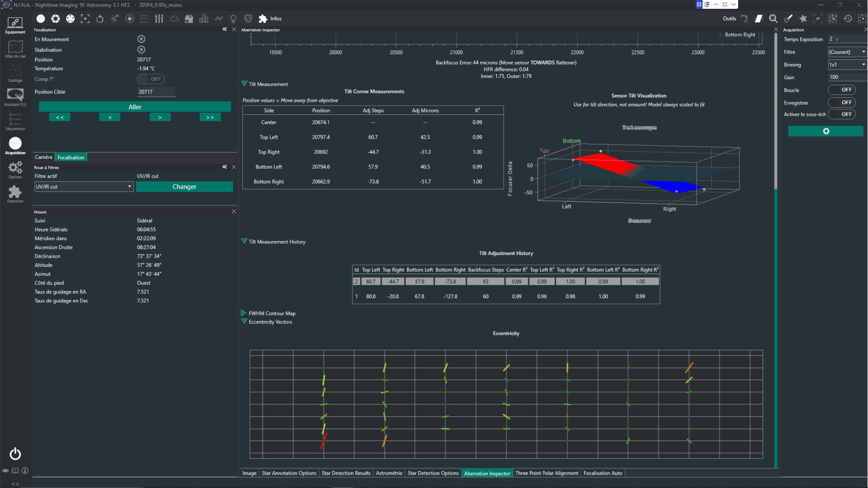Click the Changer filter button
Viewport: 868px width, 488px height.
coord(184,187)
